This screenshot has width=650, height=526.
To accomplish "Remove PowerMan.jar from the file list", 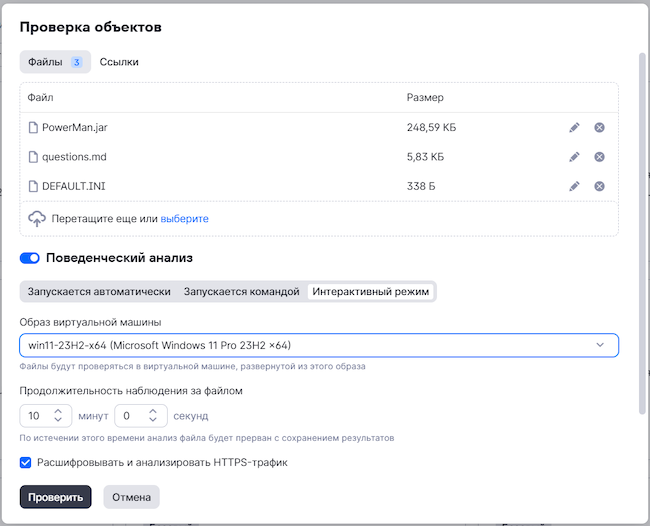I will tap(599, 127).
